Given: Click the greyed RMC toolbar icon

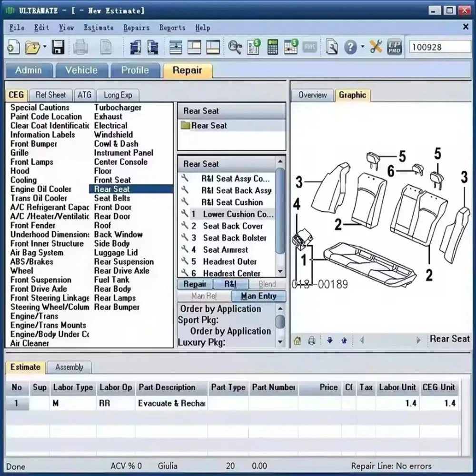Looking at the screenshot, I should pyautogui.click(x=310, y=47).
